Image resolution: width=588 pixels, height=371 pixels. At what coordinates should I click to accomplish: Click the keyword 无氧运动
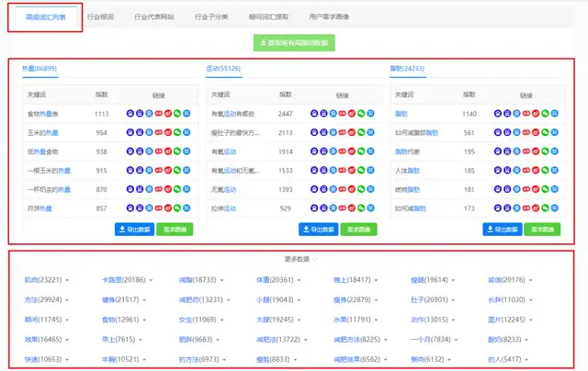click(x=224, y=189)
